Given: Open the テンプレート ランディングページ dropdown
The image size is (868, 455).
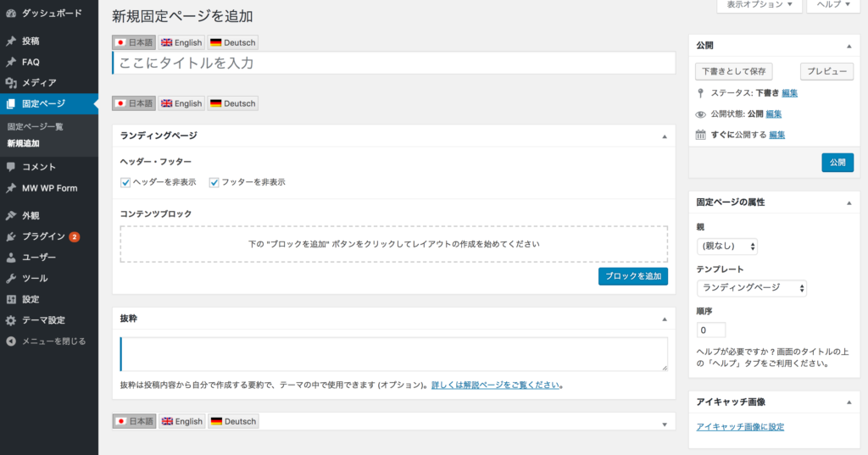Looking at the screenshot, I should pyautogui.click(x=751, y=288).
